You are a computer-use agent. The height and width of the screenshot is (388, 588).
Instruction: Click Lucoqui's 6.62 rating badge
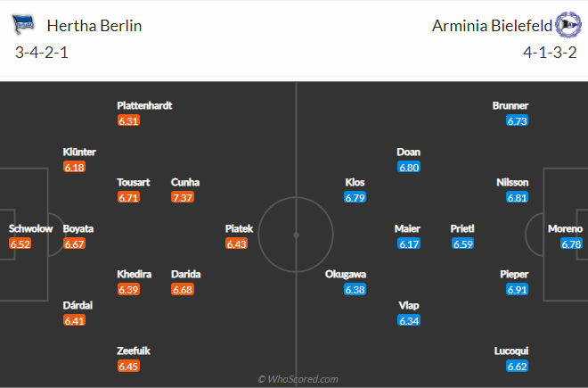517,367
